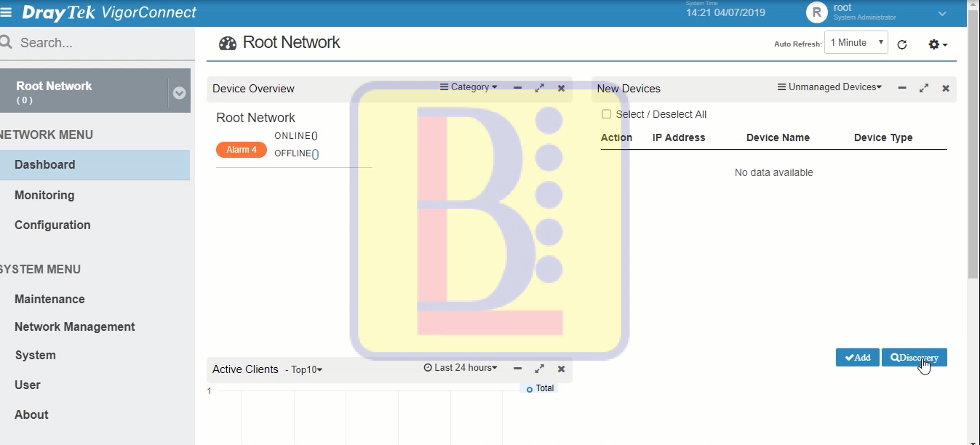This screenshot has width=980, height=445.
Task: Expand the Device Overview panel to fullscreen
Action: click(x=539, y=88)
